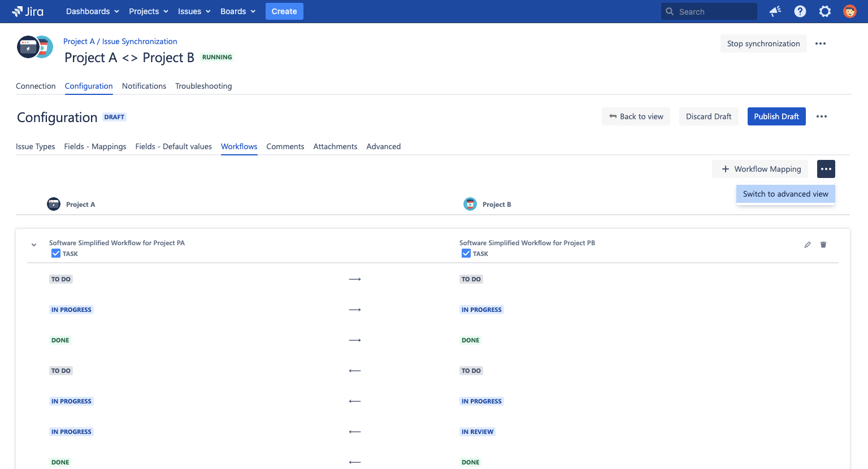Switch to the Notifications tab

[144, 86]
